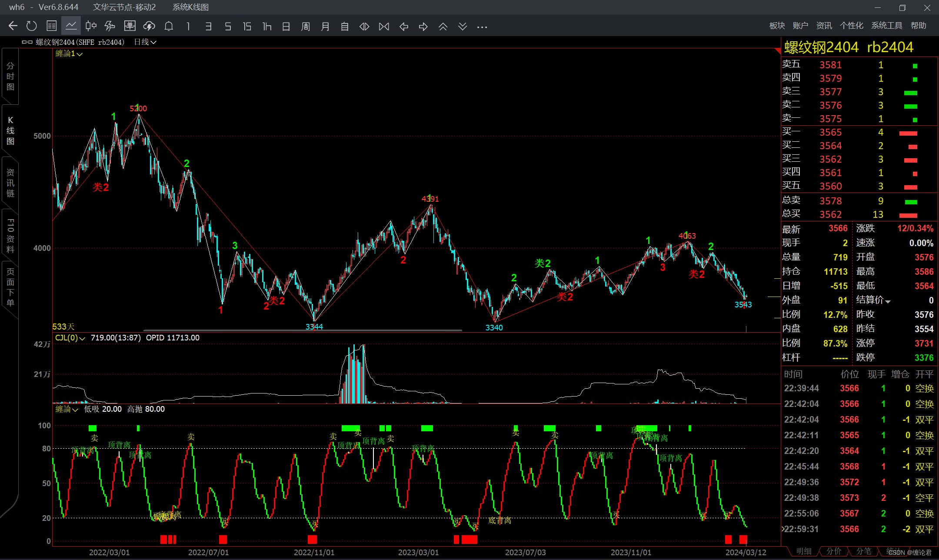The image size is (939, 560).
Task: Click the 系统工具 menu
Action: coord(886,26)
